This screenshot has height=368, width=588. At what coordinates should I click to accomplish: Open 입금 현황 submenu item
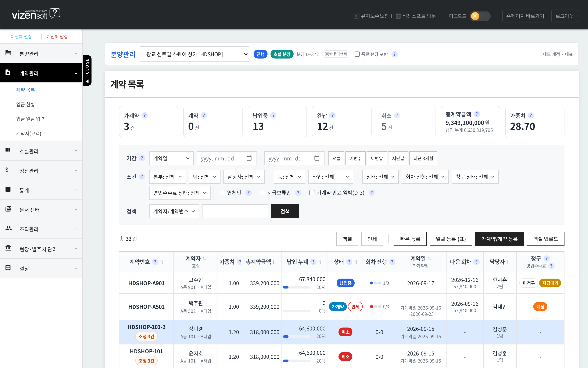click(x=26, y=104)
